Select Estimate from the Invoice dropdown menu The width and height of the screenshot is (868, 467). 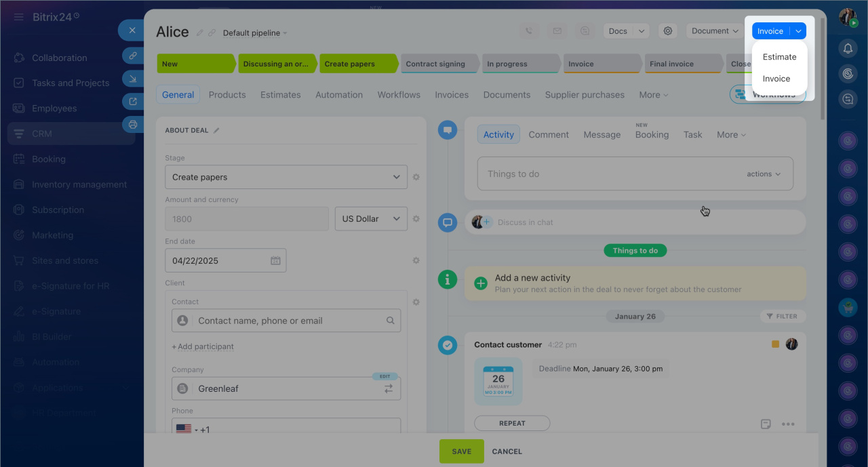[779, 57]
